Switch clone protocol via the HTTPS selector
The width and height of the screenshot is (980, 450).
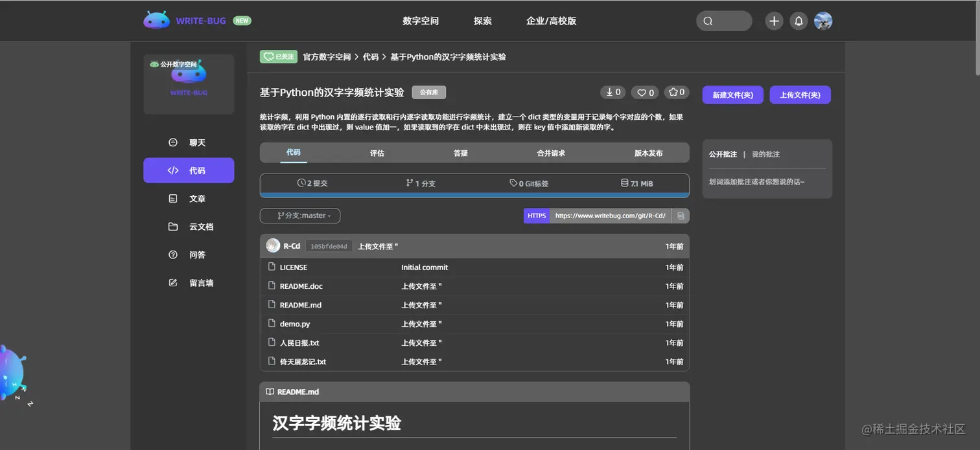[x=536, y=216]
